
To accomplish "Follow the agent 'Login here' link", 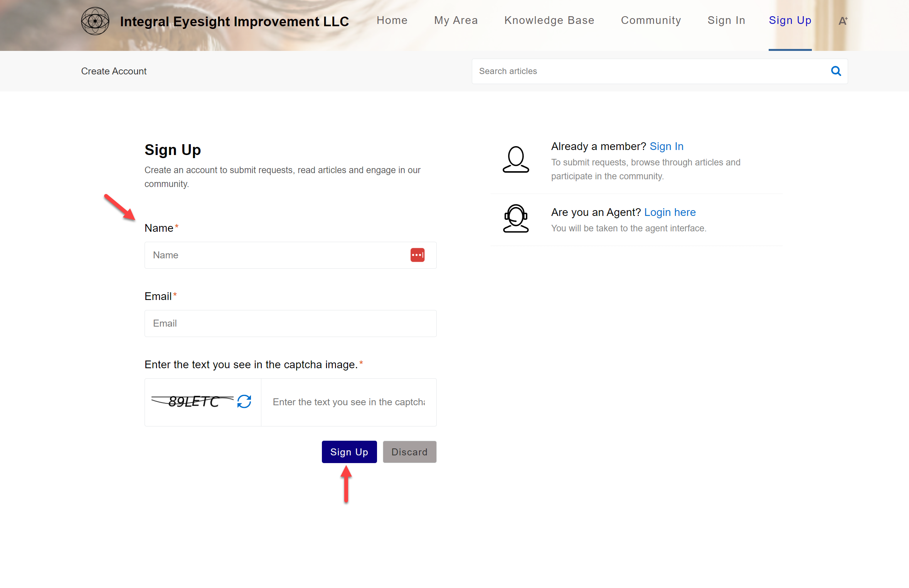I will tap(670, 212).
